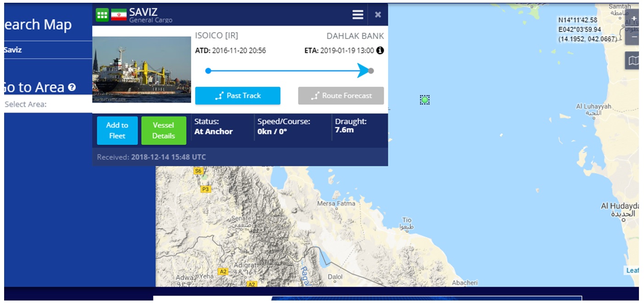Click the map coordinates readout
644x306 pixels.
tap(588, 29)
